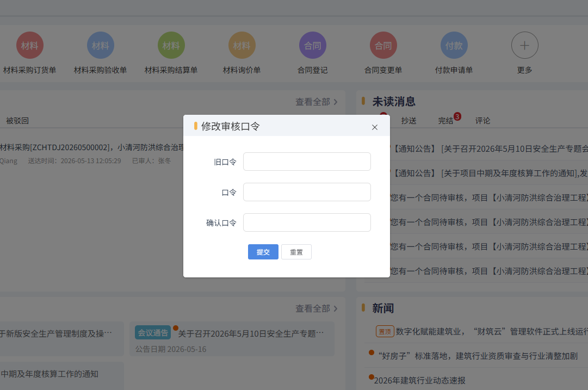Open news 数字化赋能建筑业 pinned item
The image size is (588, 390).
(492, 331)
